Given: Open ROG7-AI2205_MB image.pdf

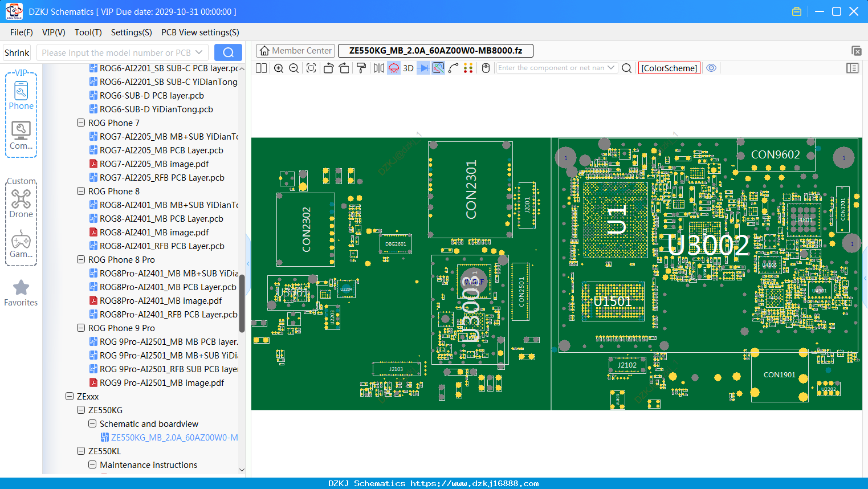Looking at the screenshot, I should (x=154, y=164).
